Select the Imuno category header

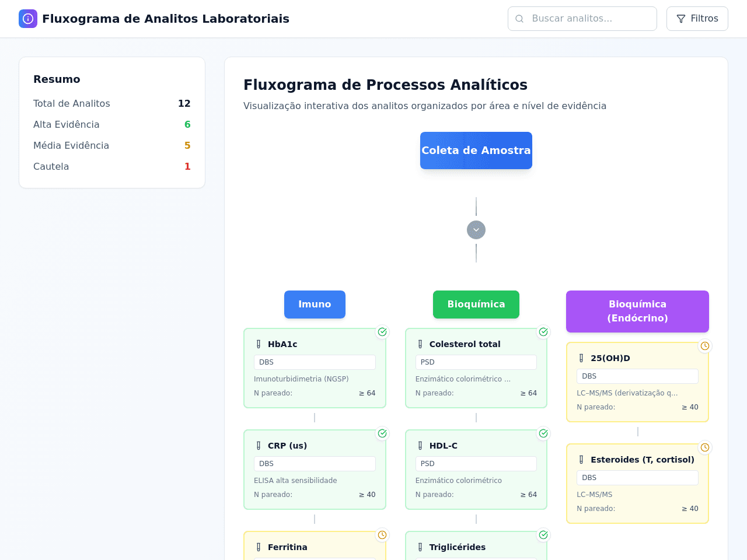tap(315, 304)
